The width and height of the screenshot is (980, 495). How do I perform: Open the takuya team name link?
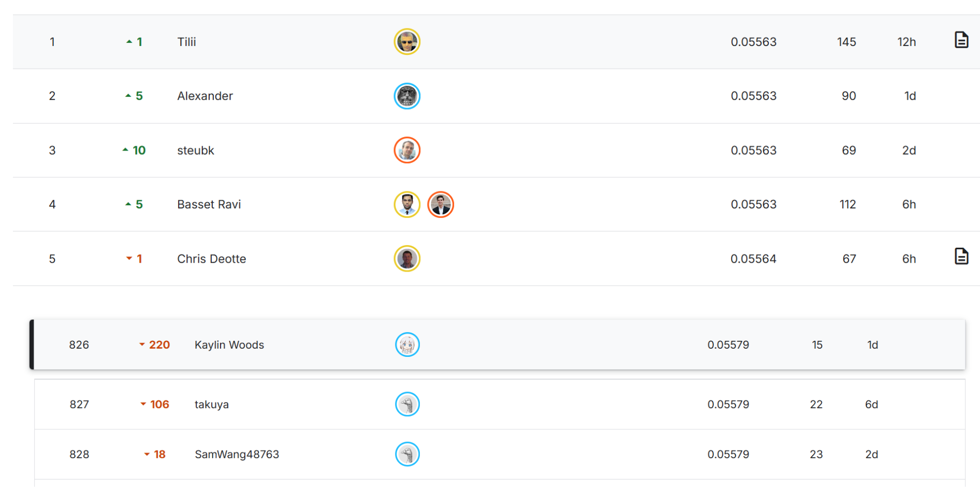pos(212,404)
